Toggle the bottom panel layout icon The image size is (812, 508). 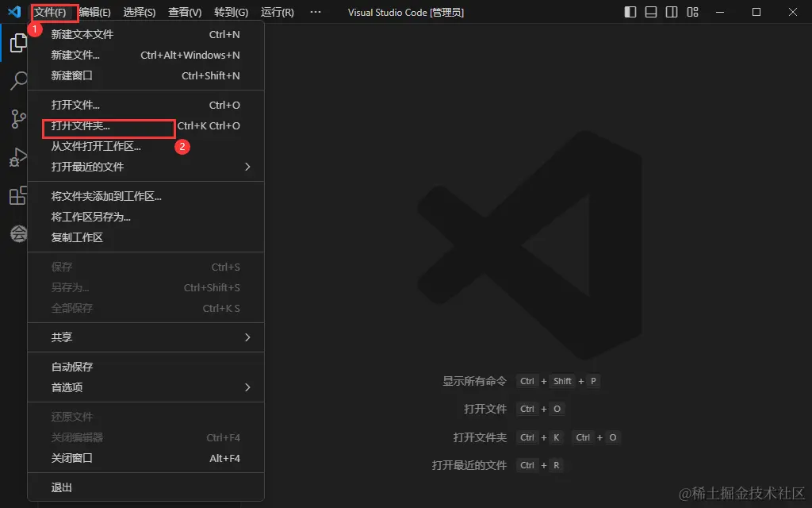651,12
